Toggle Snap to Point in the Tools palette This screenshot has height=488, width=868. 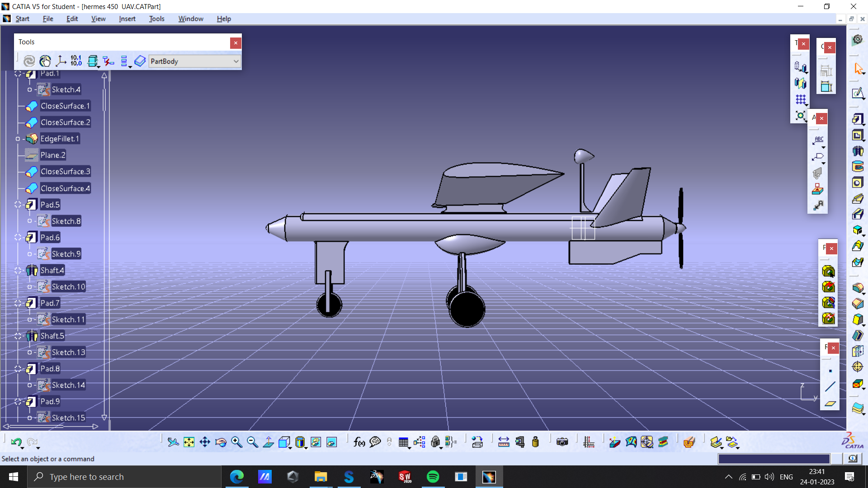pyautogui.click(x=45, y=61)
